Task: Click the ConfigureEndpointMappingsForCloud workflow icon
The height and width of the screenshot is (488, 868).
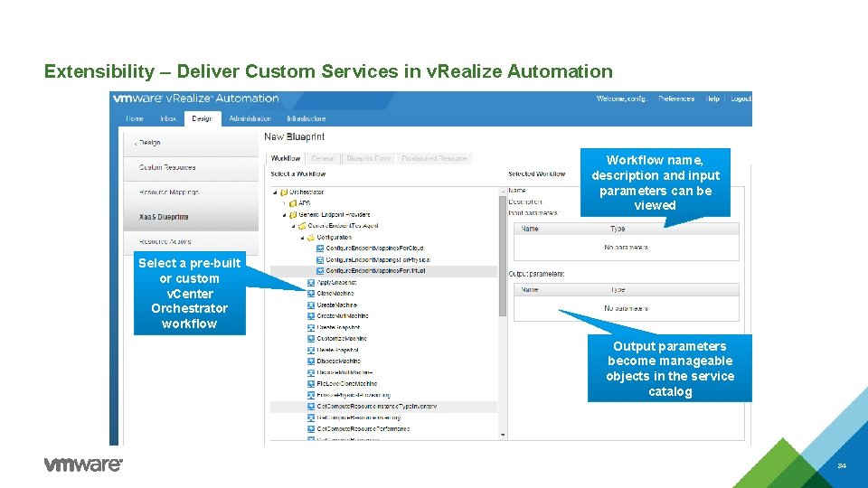Action: [x=320, y=249]
